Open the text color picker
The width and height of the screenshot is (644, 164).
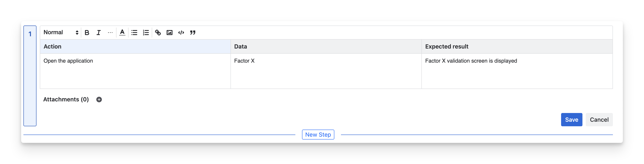coord(122,33)
